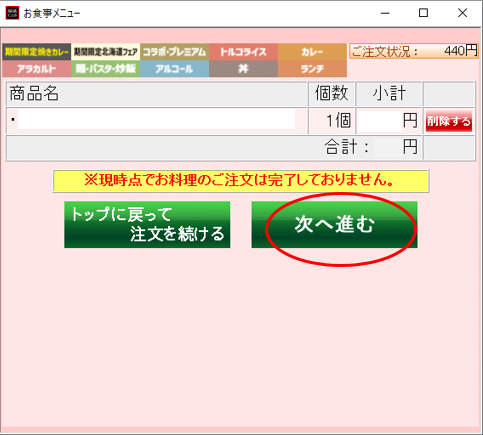Open the カレー category tab
The height and width of the screenshot is (435, 483).
(x=312, y=52)
